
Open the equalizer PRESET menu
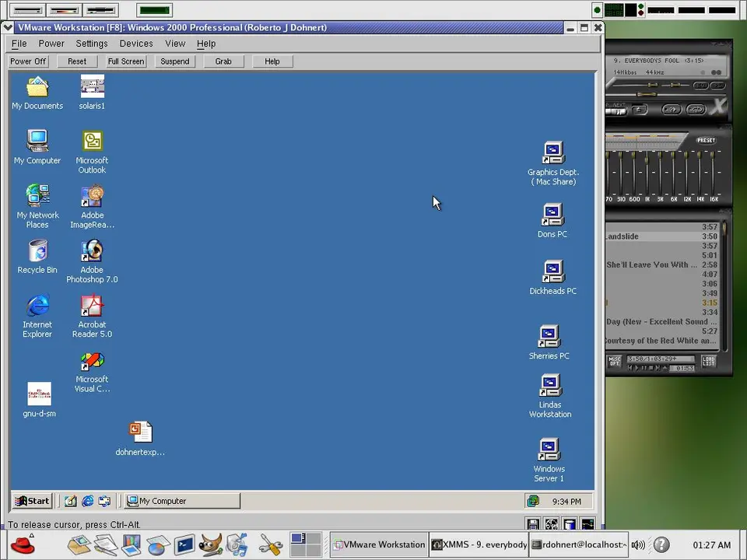coord(706,141)
